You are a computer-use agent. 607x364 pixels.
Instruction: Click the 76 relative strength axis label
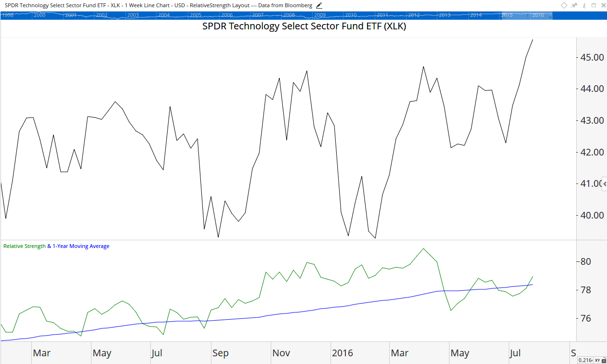point(586,318)
